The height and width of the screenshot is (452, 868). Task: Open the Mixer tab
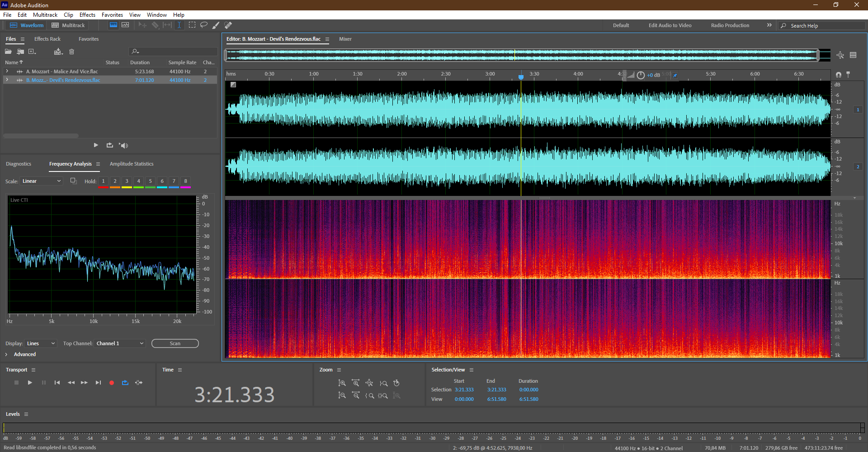345,39
